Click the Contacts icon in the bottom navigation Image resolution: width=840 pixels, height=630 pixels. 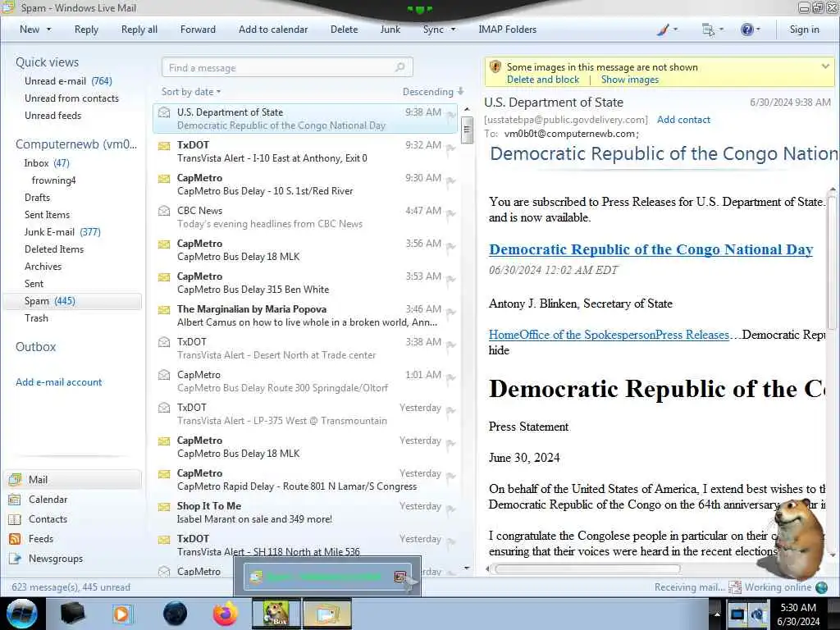pyautogui.click(x=15, y=519)
